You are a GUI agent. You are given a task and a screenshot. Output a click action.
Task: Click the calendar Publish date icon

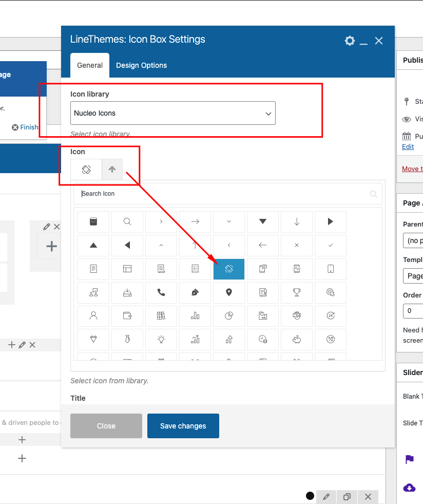click(407, 136)
